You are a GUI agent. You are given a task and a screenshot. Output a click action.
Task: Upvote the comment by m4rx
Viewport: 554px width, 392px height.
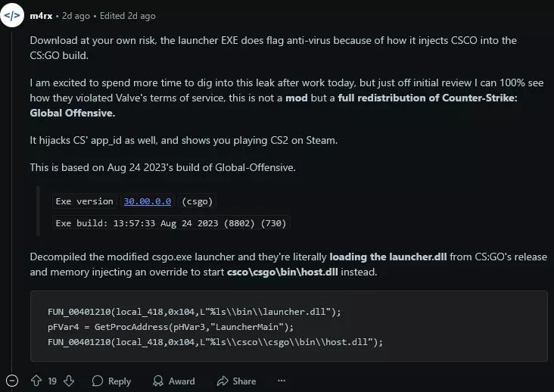coord(36,381)
